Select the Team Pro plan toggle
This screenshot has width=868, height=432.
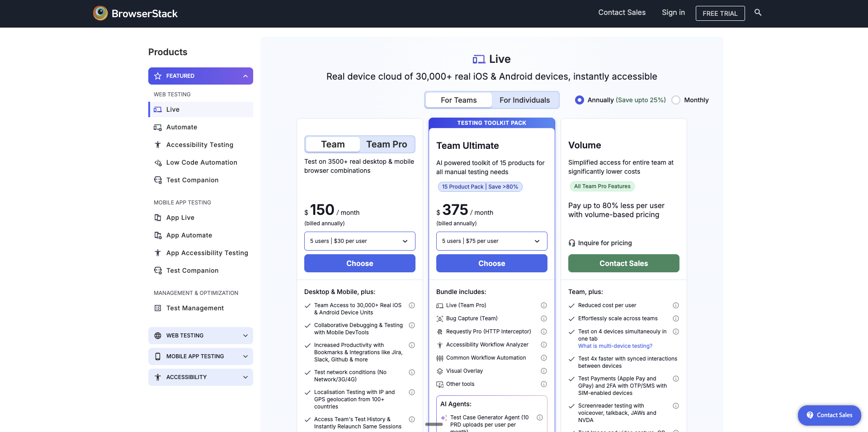click(x=387, y=144)
